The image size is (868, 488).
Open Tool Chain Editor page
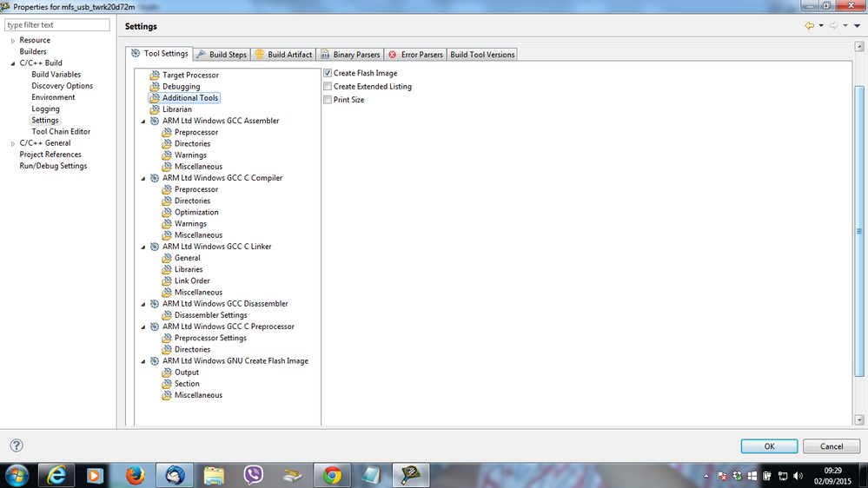tap(61, 132)
